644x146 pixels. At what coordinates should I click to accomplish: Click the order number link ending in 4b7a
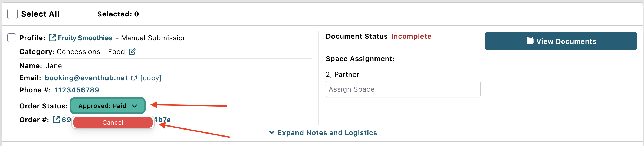[162, 120]
